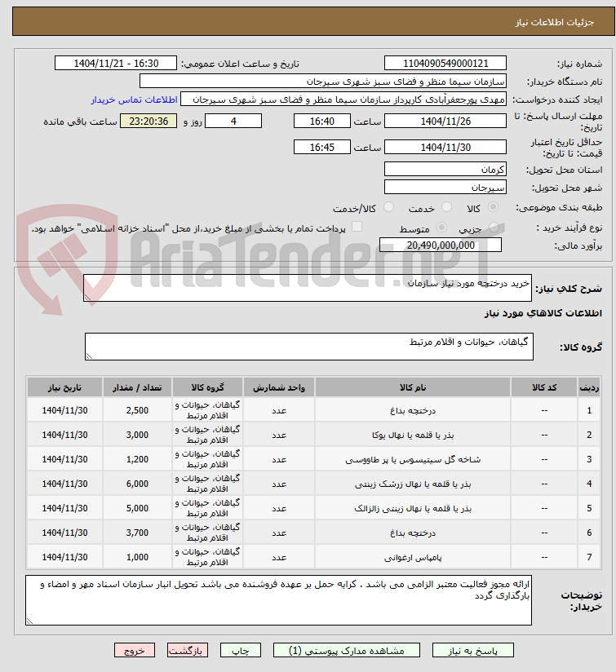
Task: Click quantity cell 3,700
Action: (x=137, y=533)
